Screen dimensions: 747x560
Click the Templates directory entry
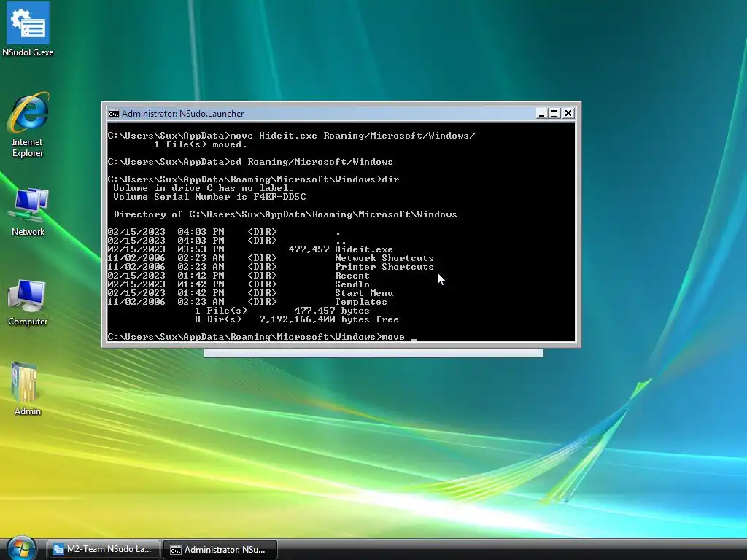360,302
